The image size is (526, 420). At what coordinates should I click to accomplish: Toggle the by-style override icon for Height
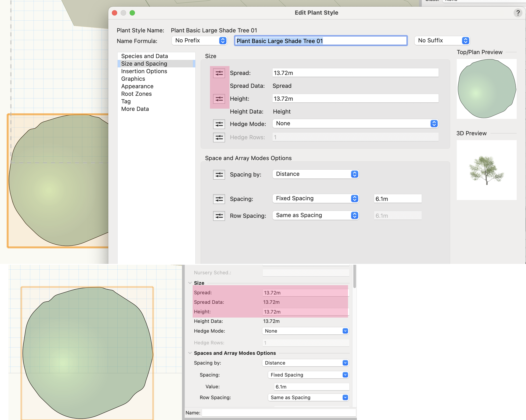pos(219,99)
